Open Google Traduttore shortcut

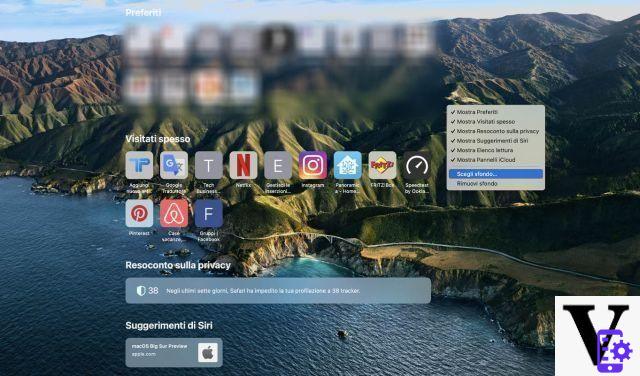pos(174,165)
